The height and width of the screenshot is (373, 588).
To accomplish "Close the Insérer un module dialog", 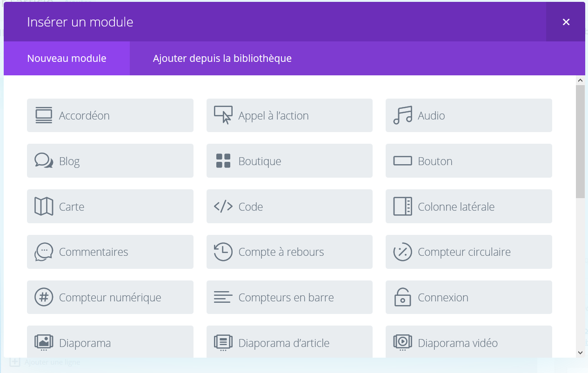I will coord(566,22).
